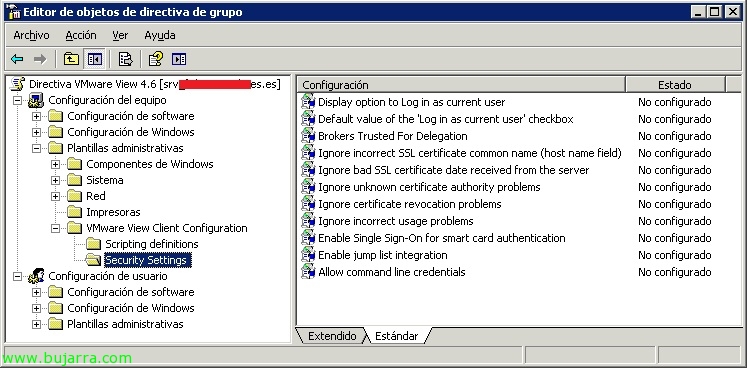
Task: Collapse Plantillas administrativas under equipo
Action: [x=37, y=148]
